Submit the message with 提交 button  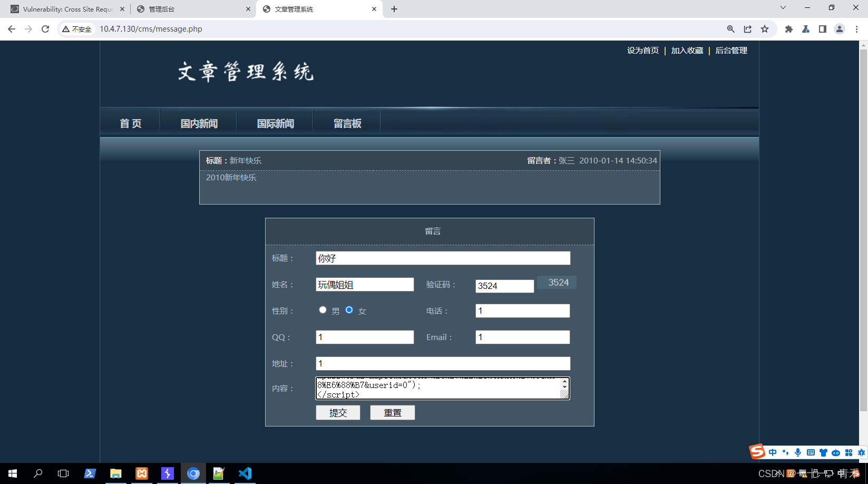338,413
